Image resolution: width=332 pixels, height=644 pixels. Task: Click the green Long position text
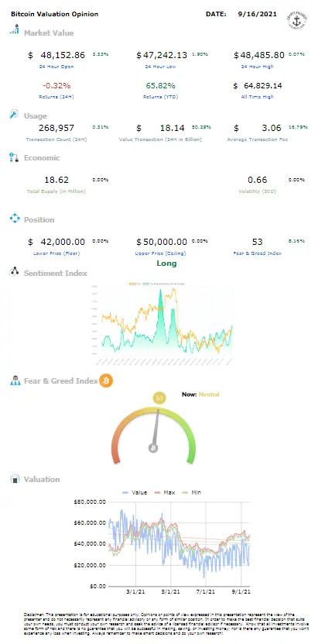point(166,263)
